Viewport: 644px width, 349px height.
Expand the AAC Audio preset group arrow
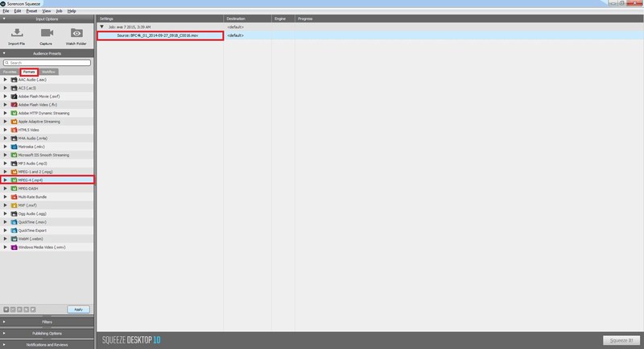point(6,80)
